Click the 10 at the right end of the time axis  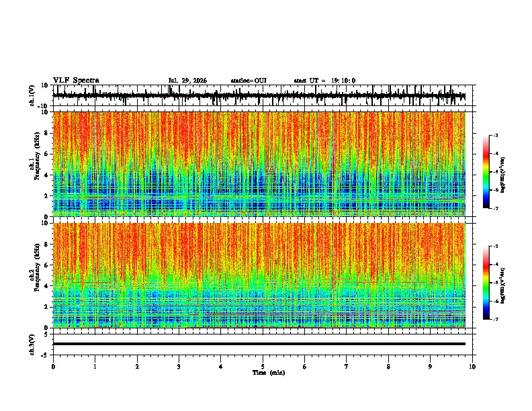[x=472, y=367]
